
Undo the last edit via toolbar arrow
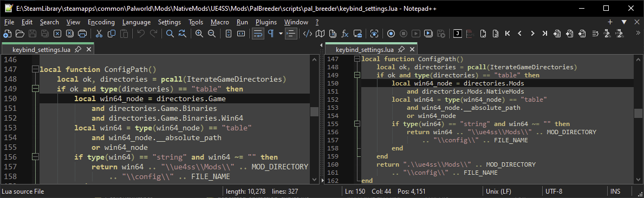(x=141, y=34)
